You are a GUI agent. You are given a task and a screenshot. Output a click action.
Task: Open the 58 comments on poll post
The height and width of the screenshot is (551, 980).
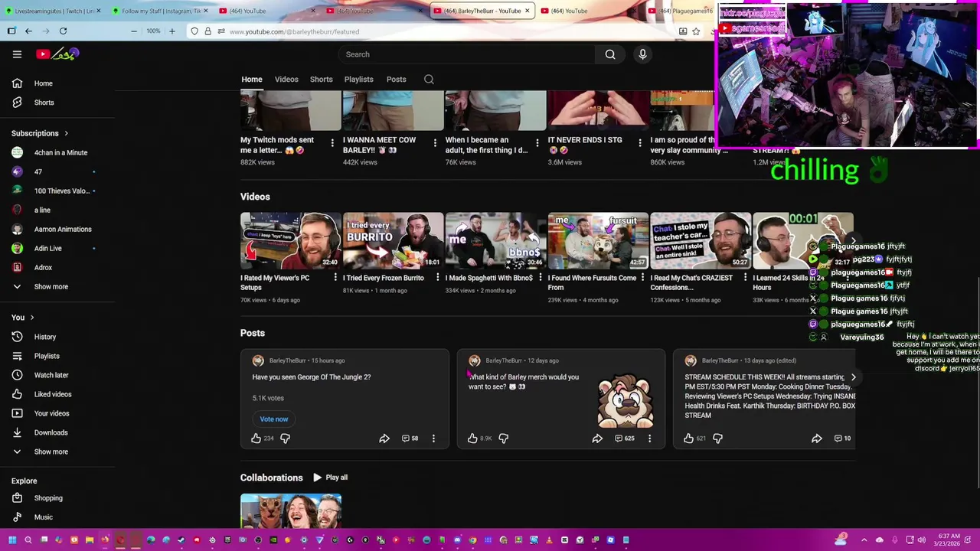tap(410, 439)
